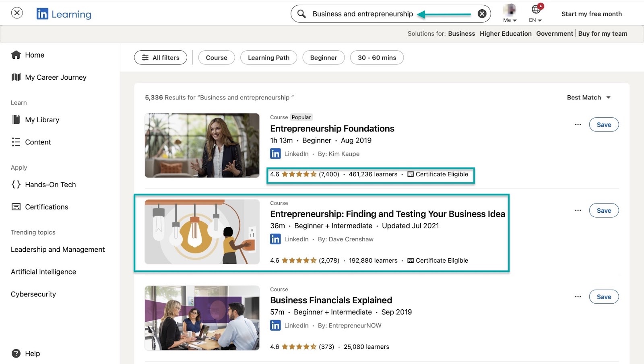The width and height of the screenshot is (644, 364).
Task: Click the Content list icon
Action: pos(16,142)
